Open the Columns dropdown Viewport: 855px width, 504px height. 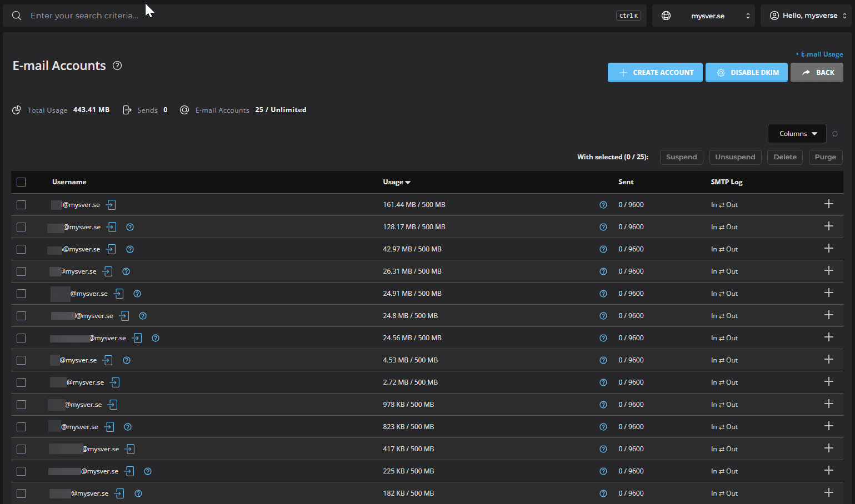click(x=797, y=134)
